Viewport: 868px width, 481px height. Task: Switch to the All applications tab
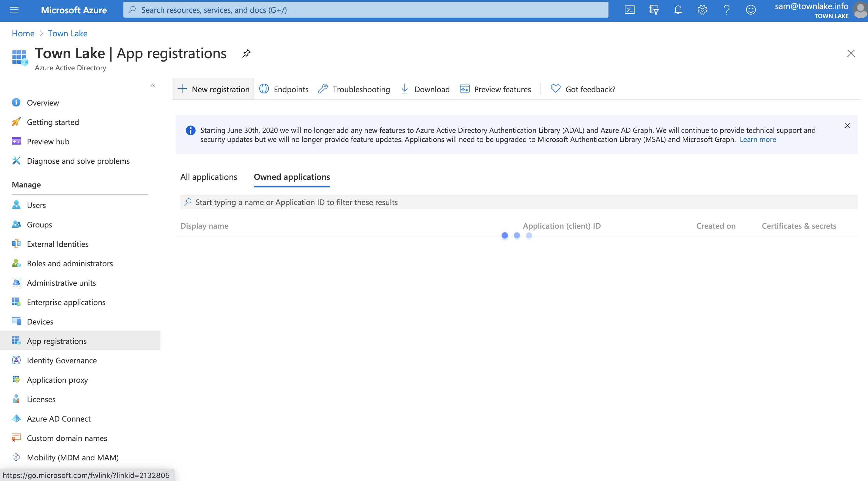(x=209, y=177)
